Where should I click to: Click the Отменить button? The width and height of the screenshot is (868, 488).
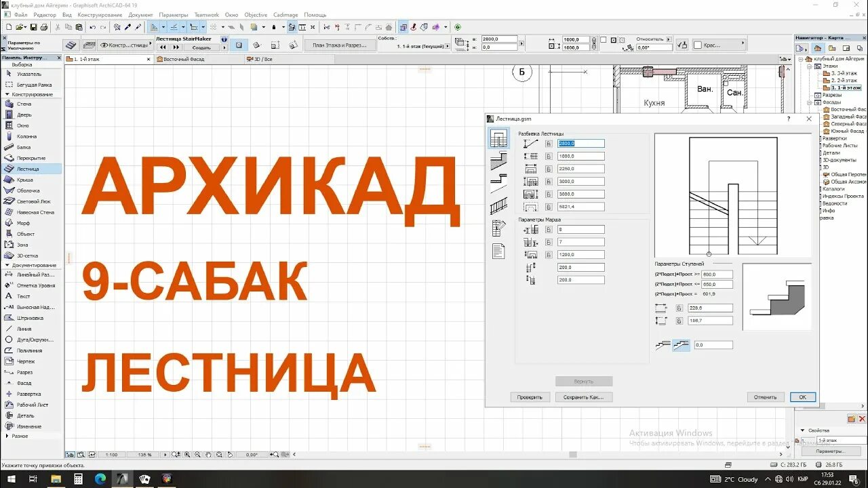pos(765,397)
